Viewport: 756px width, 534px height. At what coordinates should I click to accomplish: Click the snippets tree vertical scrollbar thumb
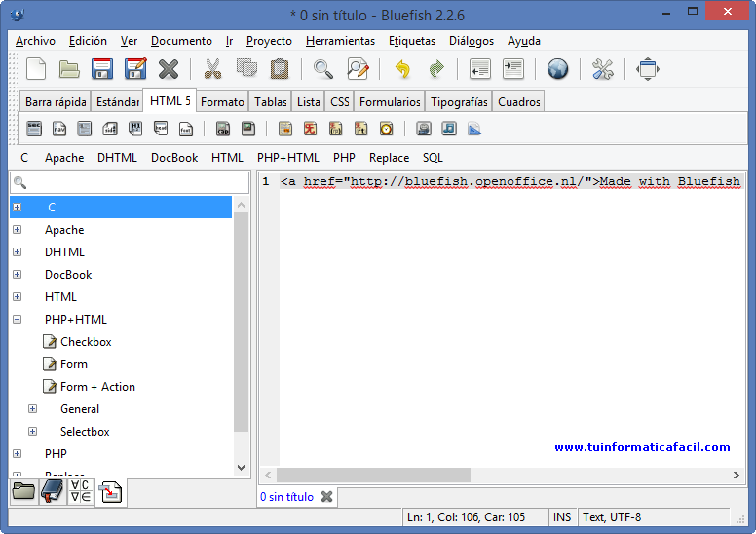tap(241, 322)
